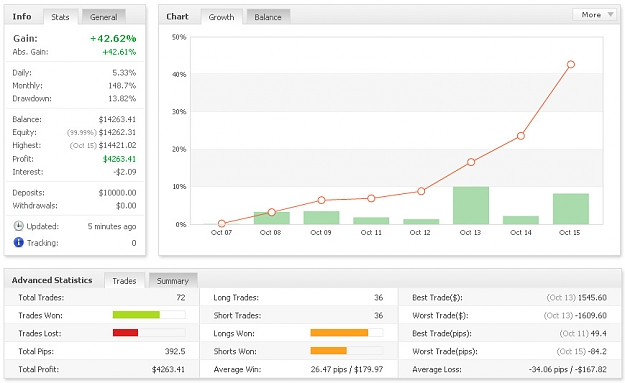This screenshot has width=625, height=383.
Task: Click the Oct 13 x-axis label
Action: 470,232
